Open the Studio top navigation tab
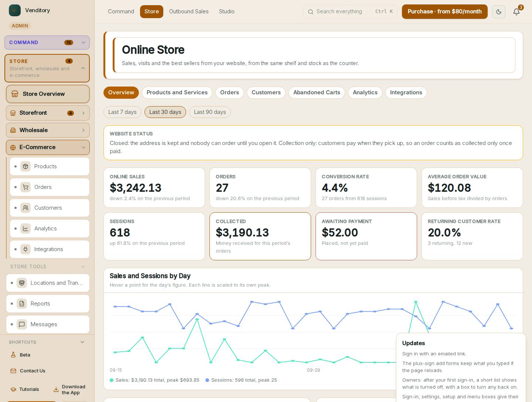Viewport: 532px width, 402px height. click(x=227, y=11)
